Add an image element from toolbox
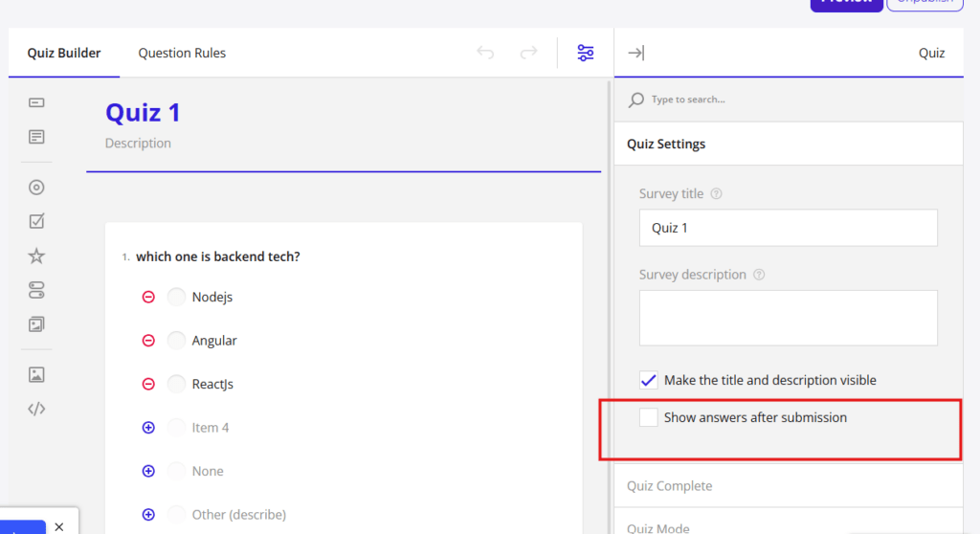Screen dimensions: 980x534 pyautogui.click(x=36, y=374)
